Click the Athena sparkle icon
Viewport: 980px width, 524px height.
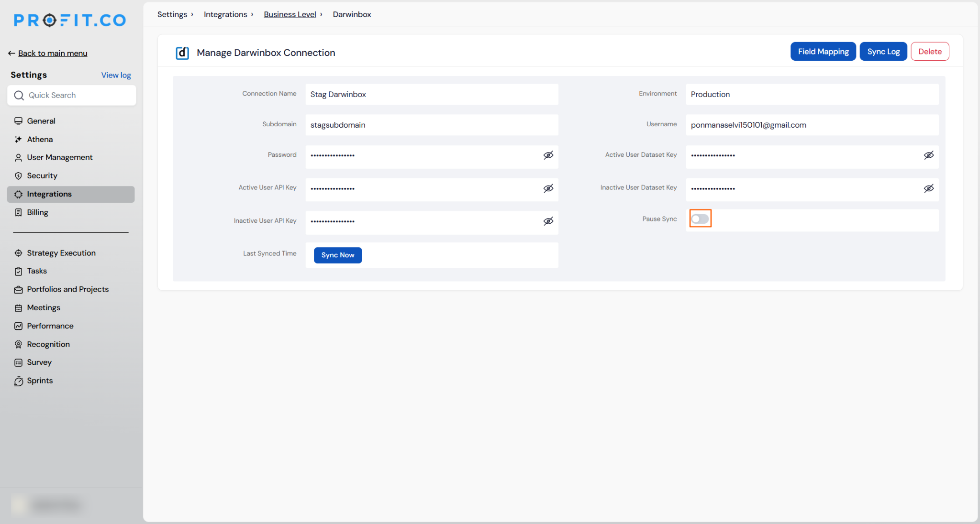[x=19, y=139]
